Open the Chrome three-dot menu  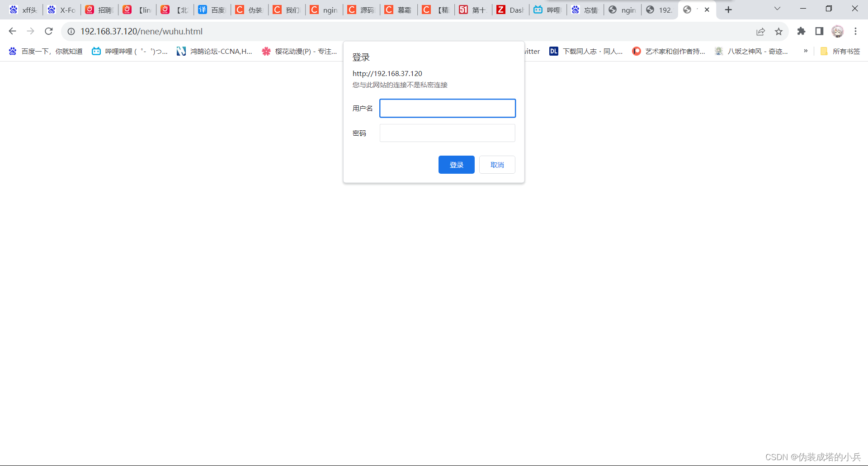point(855,31)
